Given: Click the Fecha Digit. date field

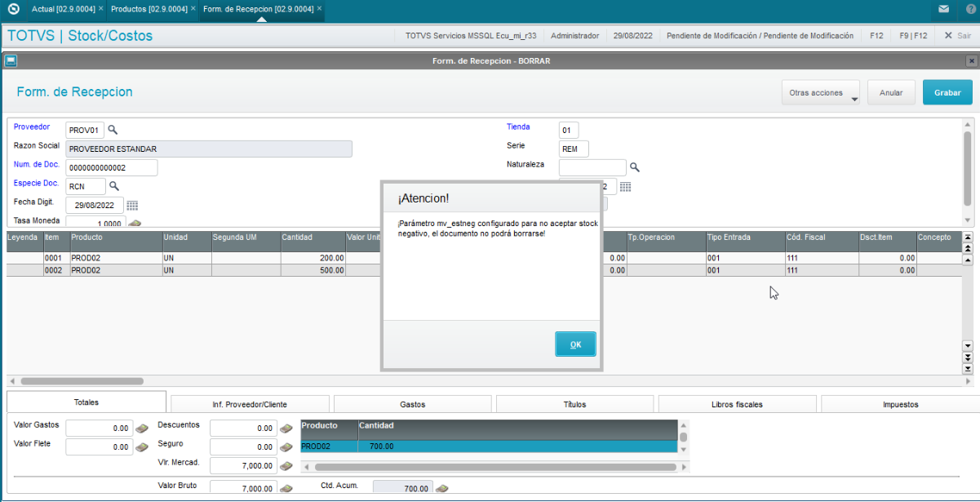Looking at the screenshot, I should click(95, 206).
